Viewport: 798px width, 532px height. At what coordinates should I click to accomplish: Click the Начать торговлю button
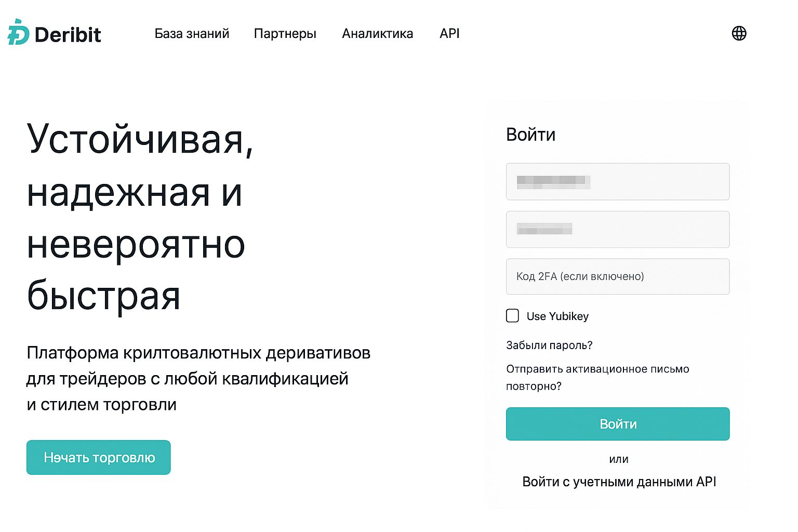click(x=98, y=457)
